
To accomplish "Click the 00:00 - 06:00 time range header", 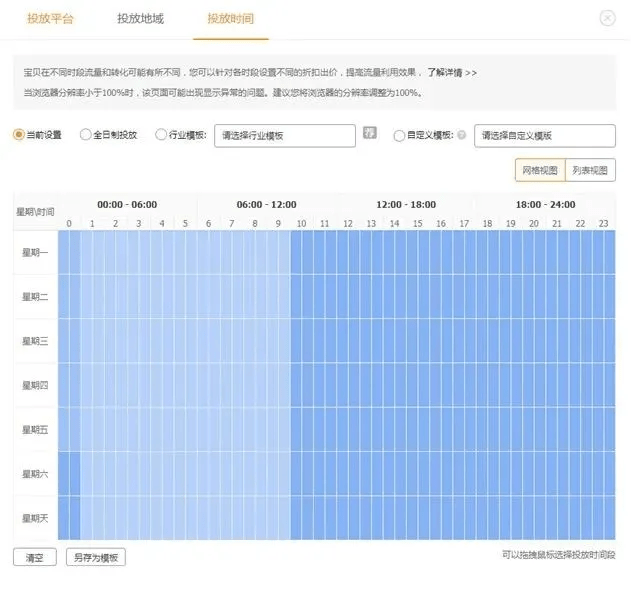I will (127, 204).
